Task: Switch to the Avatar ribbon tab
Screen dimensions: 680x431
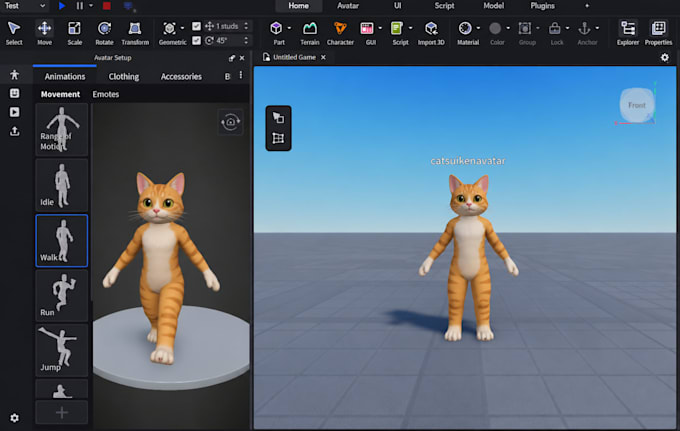Action: click(x=348, y=6)
